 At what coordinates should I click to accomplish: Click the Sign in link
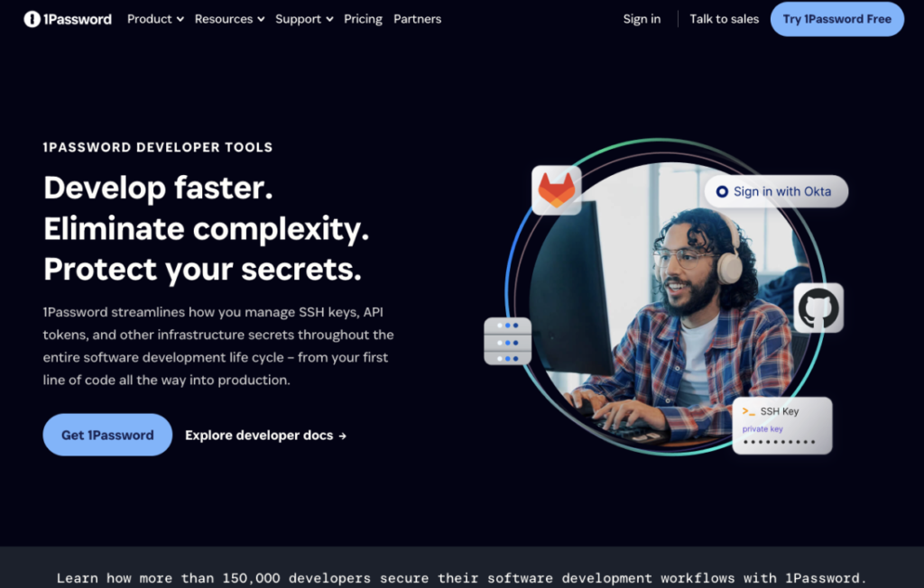click(x=642, y=19)
